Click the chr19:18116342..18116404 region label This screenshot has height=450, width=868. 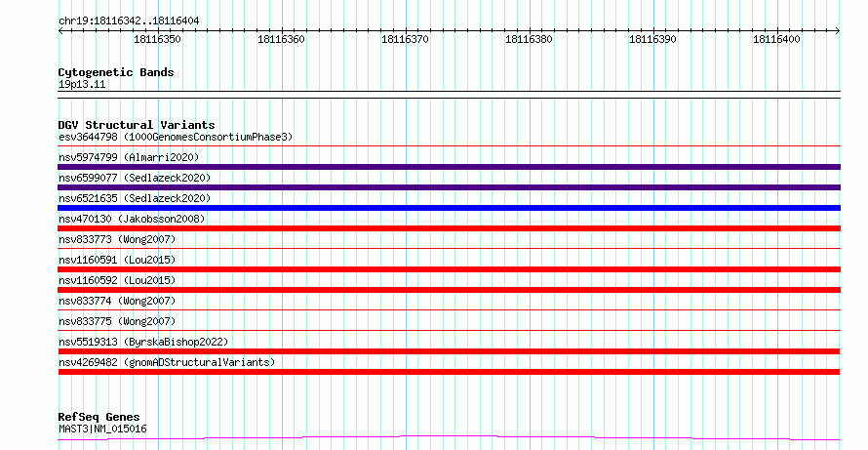(129, 21)
